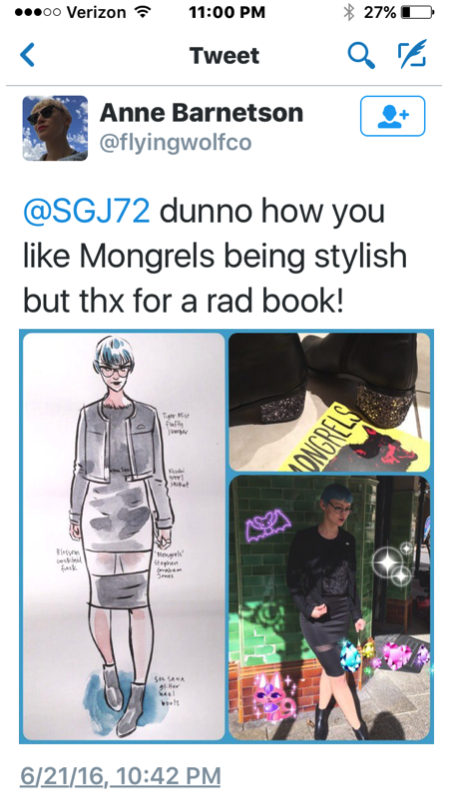Screen dimensions: 451x800
Task: View the fashion sketch illustration image
Action: pyautogui.click(x=124, y=536)
